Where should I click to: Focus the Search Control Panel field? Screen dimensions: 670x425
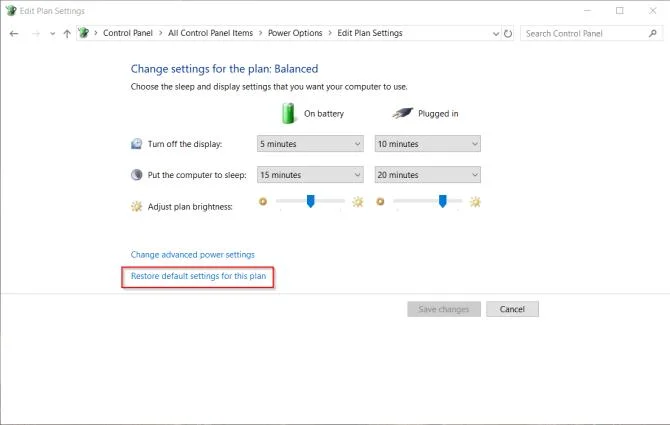point(591,33)
